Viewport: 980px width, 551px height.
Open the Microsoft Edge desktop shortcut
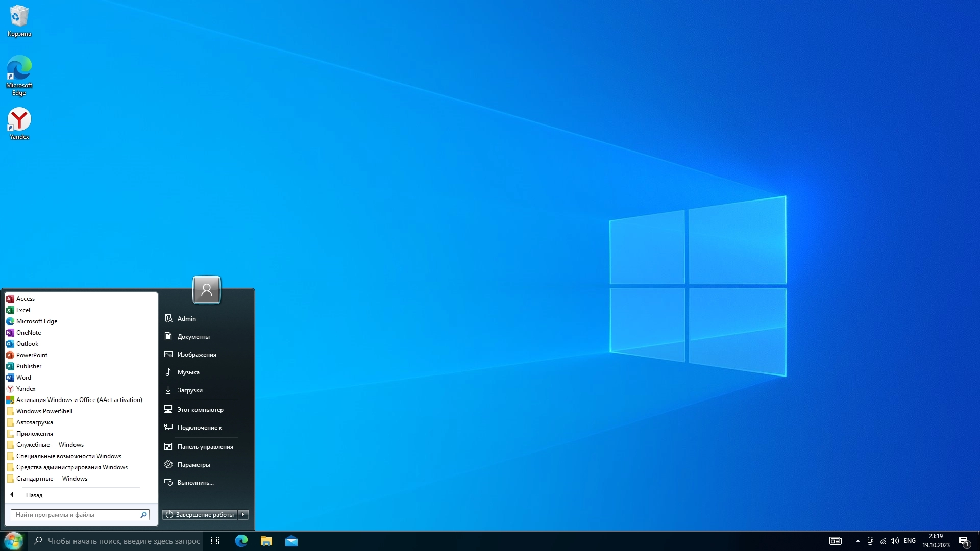(x=19, y=74)
